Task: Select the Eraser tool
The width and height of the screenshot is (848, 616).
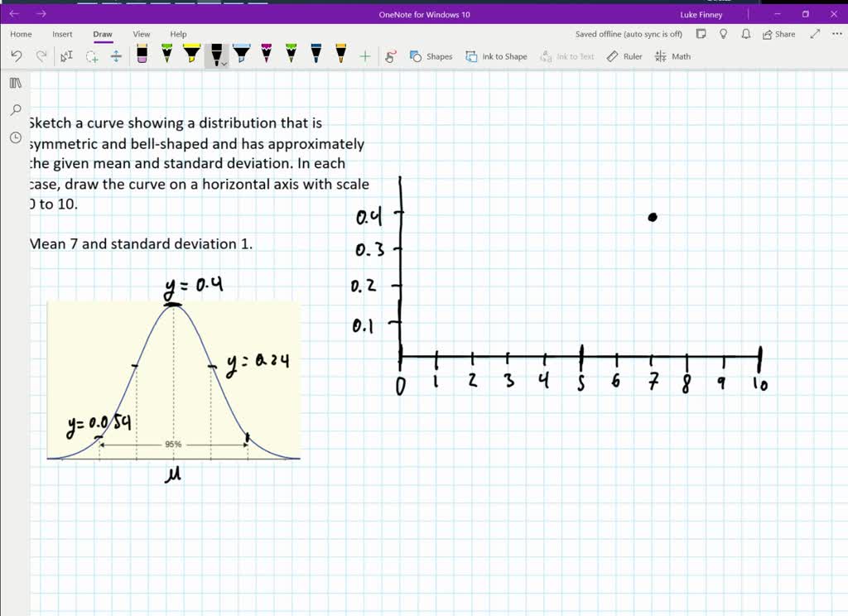Action: [141, 55]
